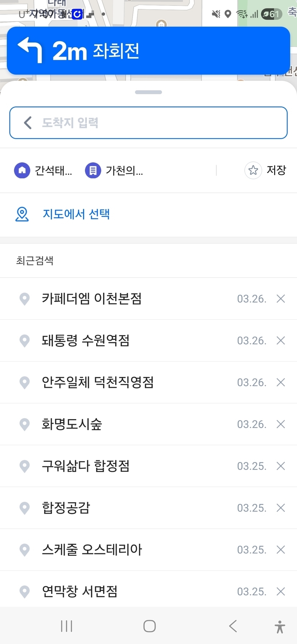297x644 pixels.
Task: Choose 연막창 서면점 as destination
Action: [x=79, y=591]
